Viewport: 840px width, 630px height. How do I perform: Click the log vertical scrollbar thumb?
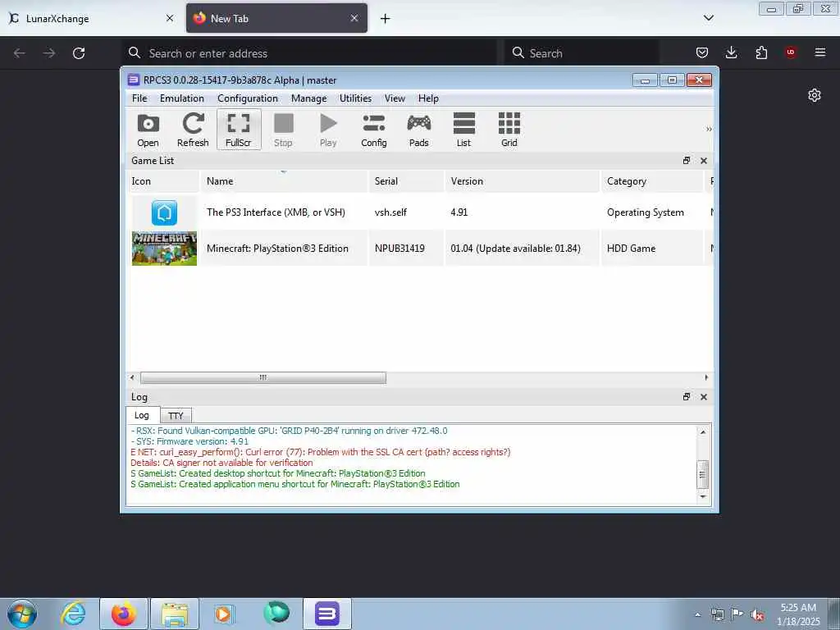[x=703, y=474]
